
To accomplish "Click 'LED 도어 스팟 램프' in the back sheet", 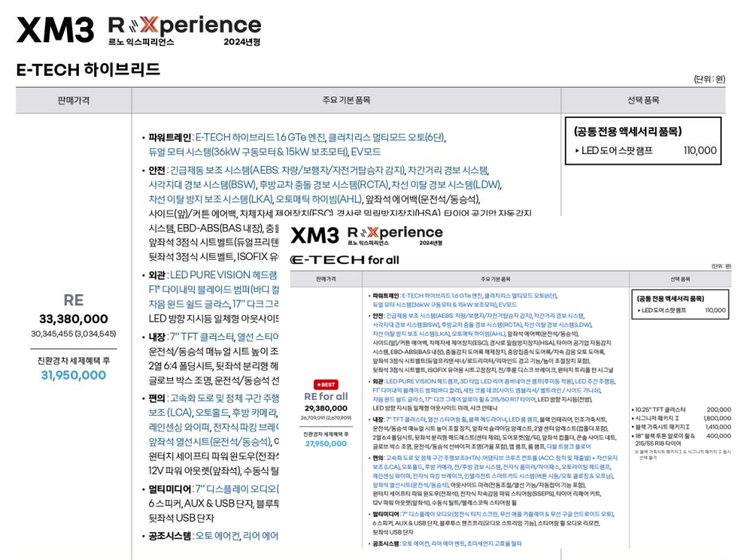I will tap(617, 151).
